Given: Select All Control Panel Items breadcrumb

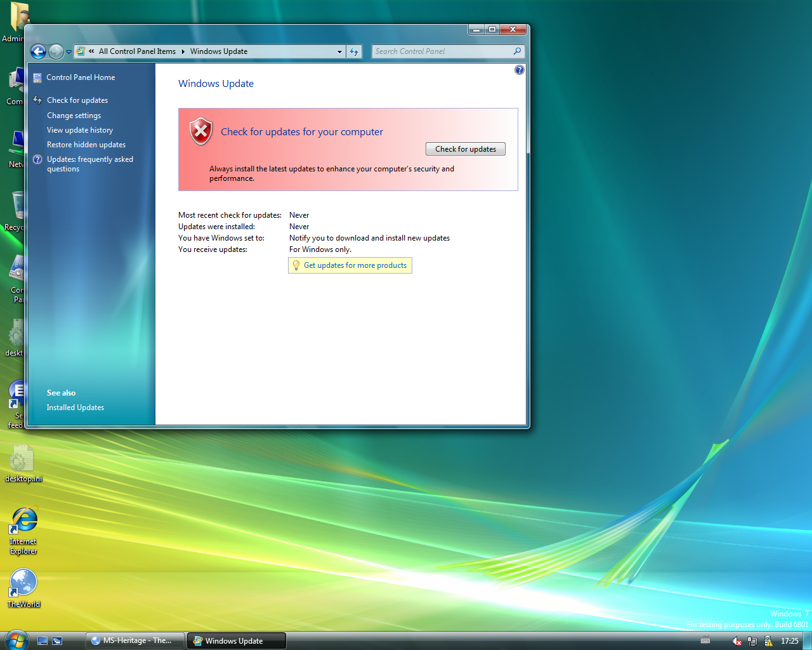Looking at the screenshot, I should [x=137, y=51].
